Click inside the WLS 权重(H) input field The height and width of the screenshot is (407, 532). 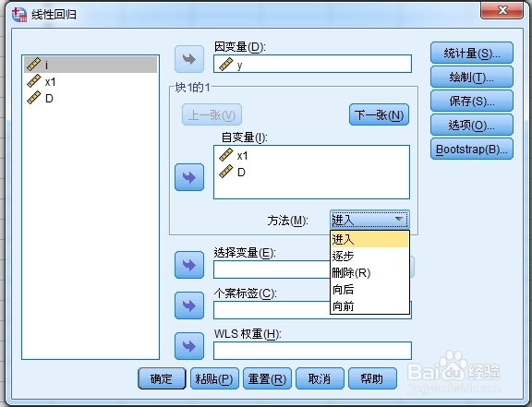tap(312, 351)
